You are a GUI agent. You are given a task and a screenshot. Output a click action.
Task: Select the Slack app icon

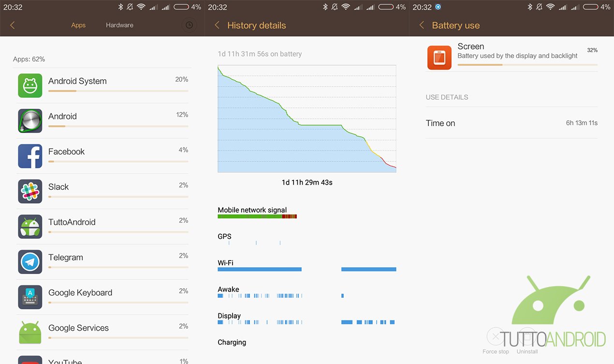tap(30, 191)
